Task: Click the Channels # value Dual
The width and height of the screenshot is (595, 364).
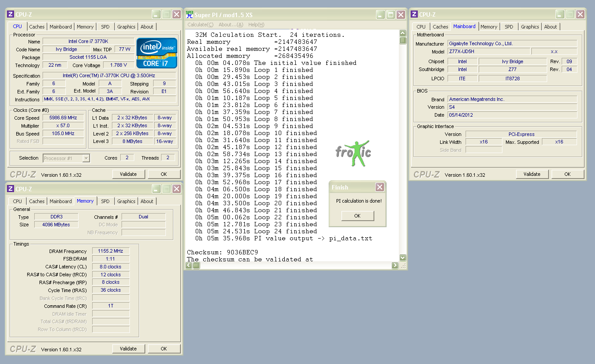Action: [x=143, y=217]
